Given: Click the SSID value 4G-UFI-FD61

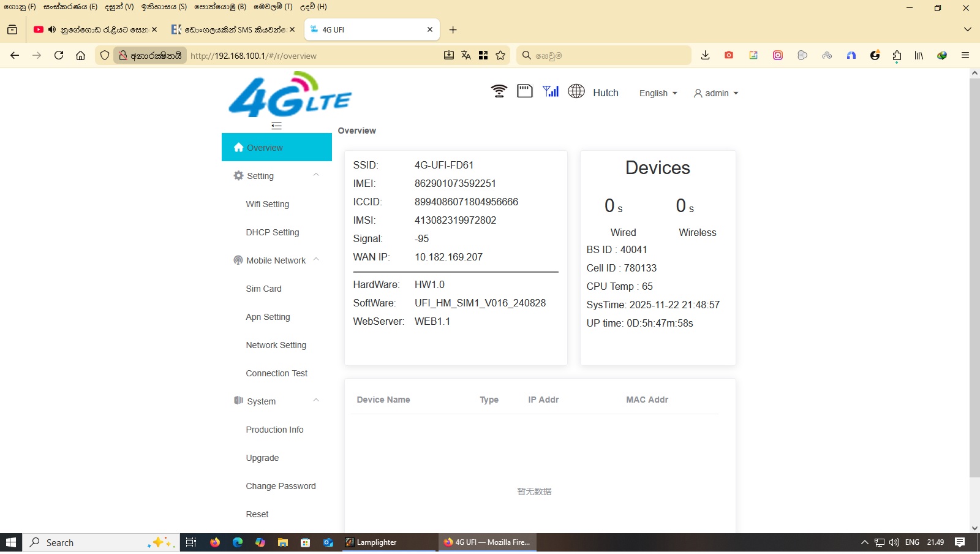Looking at the screenshot, I should (444, 165).
